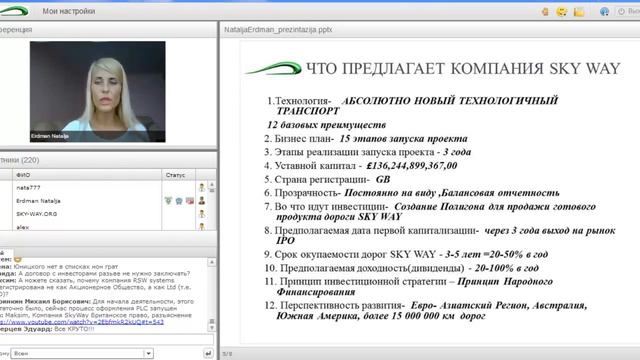Click the yellow folder icon in top toolbar
The image size is (640, 360).
pyautogui.click(x=578, y=12)
